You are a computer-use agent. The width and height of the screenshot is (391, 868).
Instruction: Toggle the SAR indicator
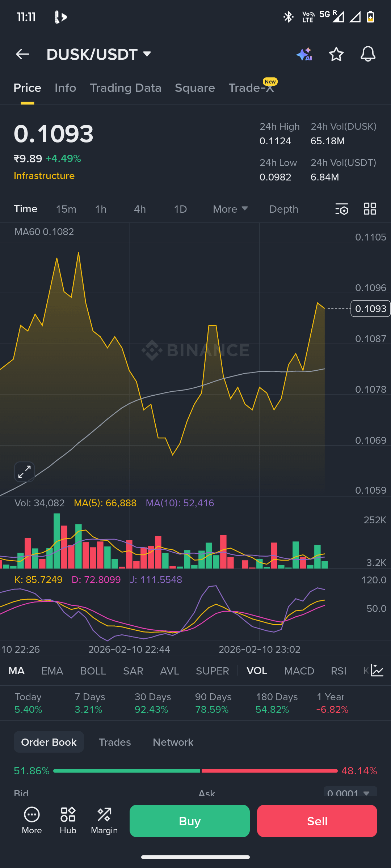click(133, 671)
